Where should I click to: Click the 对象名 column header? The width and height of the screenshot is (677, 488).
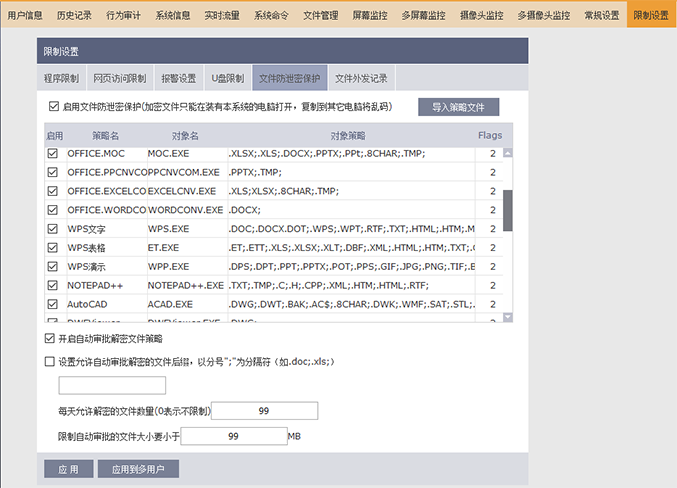(x=185, y=136)
